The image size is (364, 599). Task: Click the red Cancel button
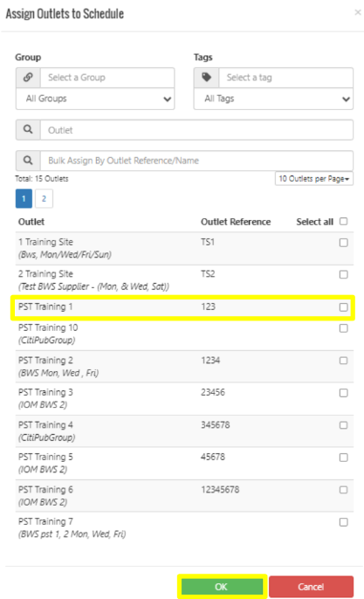coord(311,587)
